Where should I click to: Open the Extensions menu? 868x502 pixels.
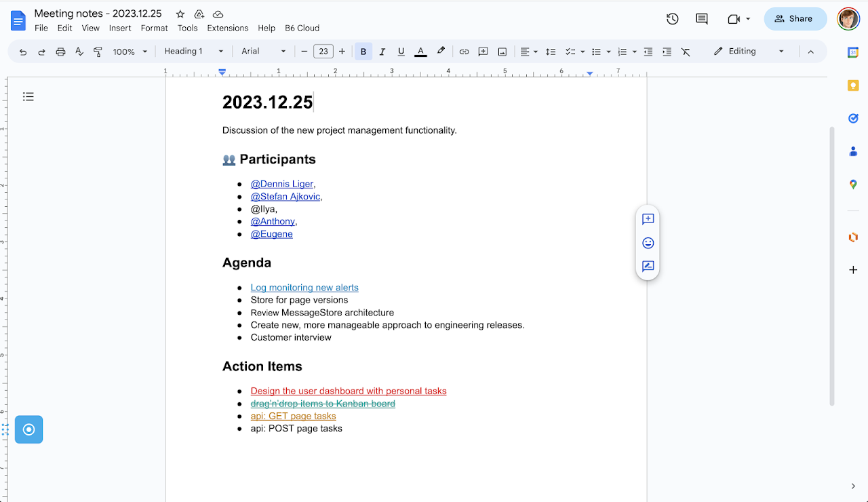(228, 28)
